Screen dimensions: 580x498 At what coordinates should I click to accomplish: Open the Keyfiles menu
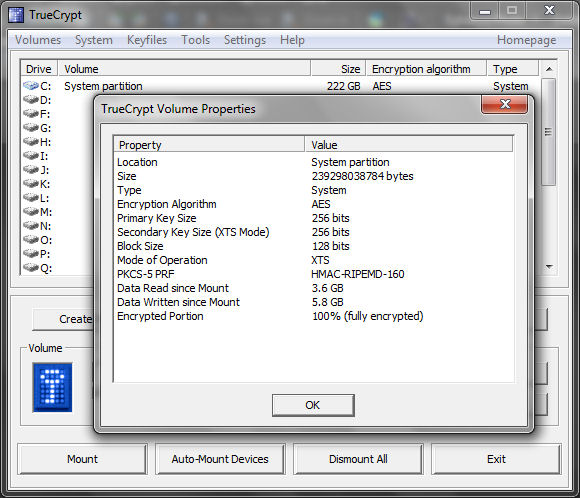[147, 40]
